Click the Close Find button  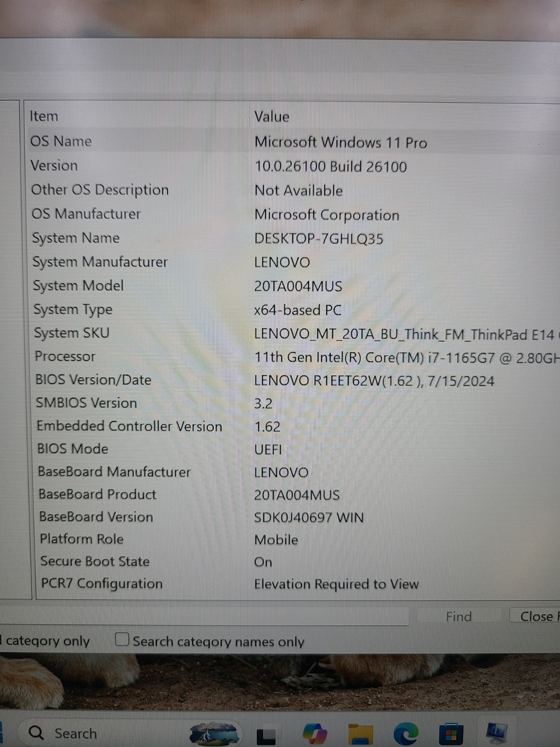pos(536,616)
